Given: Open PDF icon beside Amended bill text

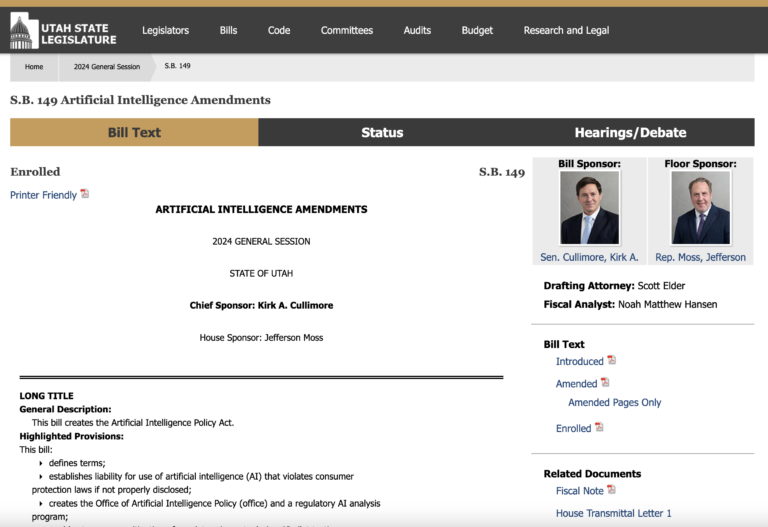Looking at the screenshot, I should [605, 382].
